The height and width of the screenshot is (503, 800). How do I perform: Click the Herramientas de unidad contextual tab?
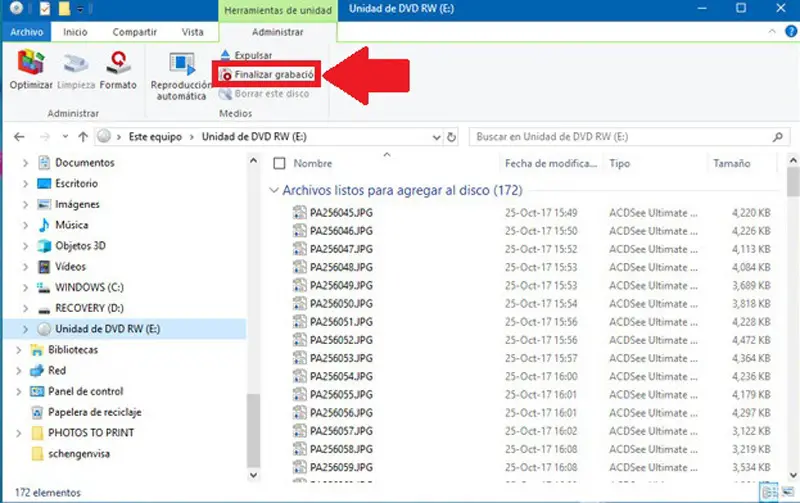(x=278, y=10)
